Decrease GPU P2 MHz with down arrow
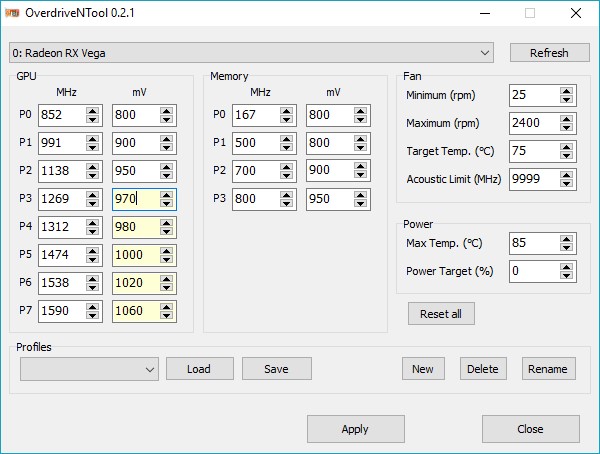Screen dimensions: 600x454 click(x=92, y=175)
